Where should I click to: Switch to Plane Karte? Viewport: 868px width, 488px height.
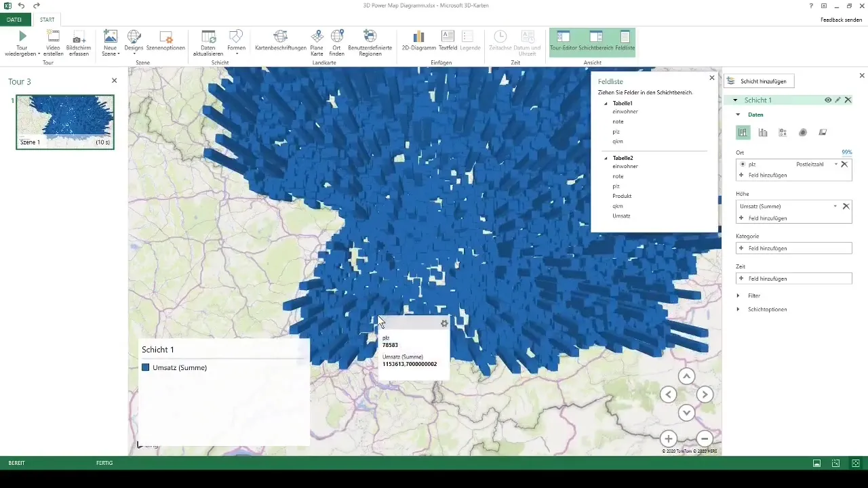tap(317, 43)
